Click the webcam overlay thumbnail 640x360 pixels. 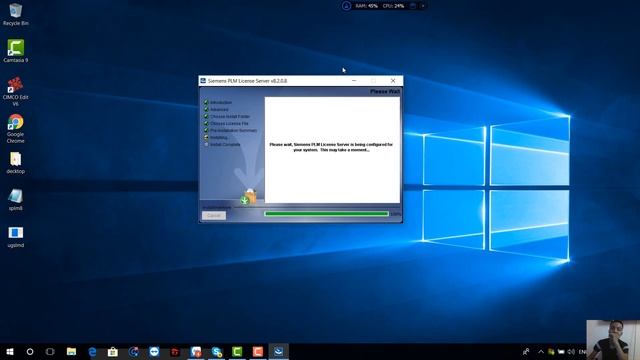click(613, 340)
